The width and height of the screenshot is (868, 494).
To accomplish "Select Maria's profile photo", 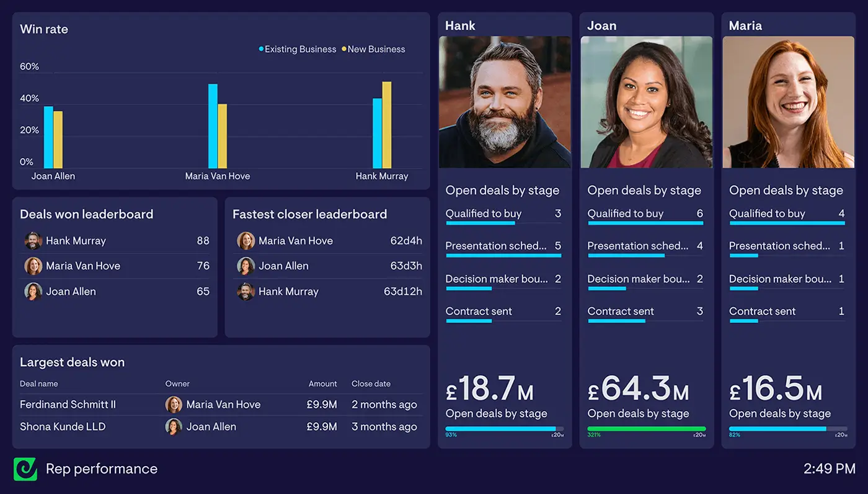I will pos(788,102).
